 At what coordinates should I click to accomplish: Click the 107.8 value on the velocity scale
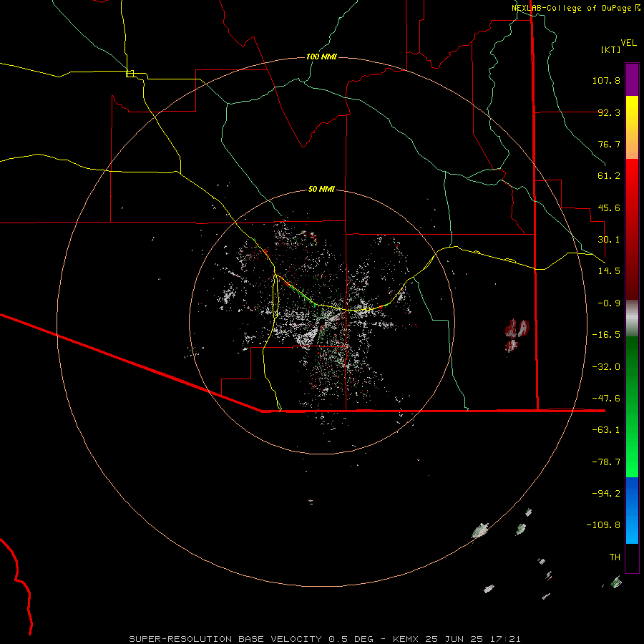pyautogui.click(x=606, y=80)
